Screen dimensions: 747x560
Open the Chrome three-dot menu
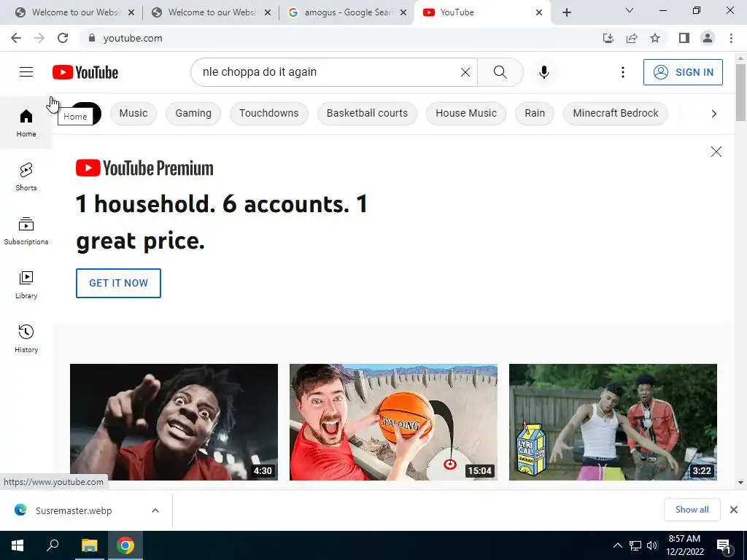[731, 38]
